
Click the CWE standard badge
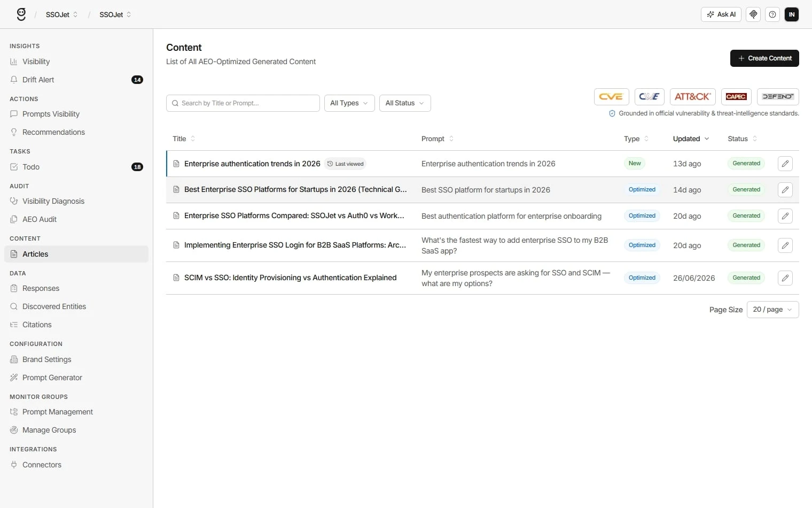[649, 97]
